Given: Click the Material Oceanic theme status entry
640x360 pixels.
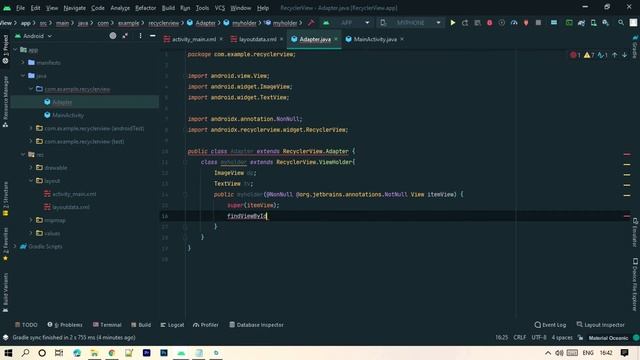Looking at the screenshot, I should point(608,338).
